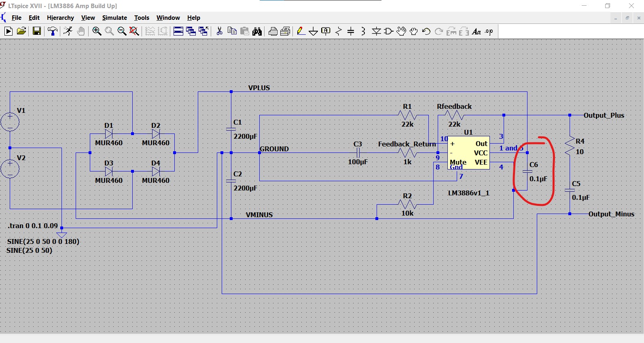This screenshot has height=343, width=644.
Task: Click the V1 voltage source symbol
Action: click(x=10, y=122)
